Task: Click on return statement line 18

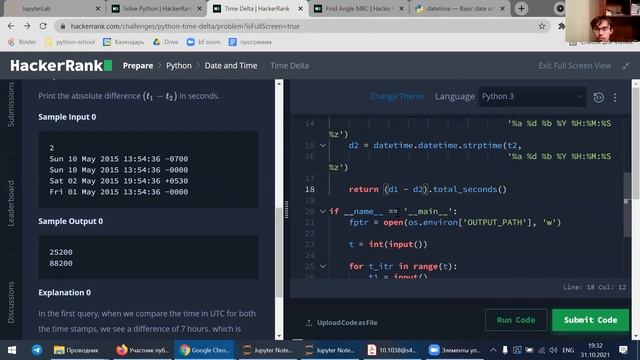Action: pyautogui.click(x=428, y=189)
